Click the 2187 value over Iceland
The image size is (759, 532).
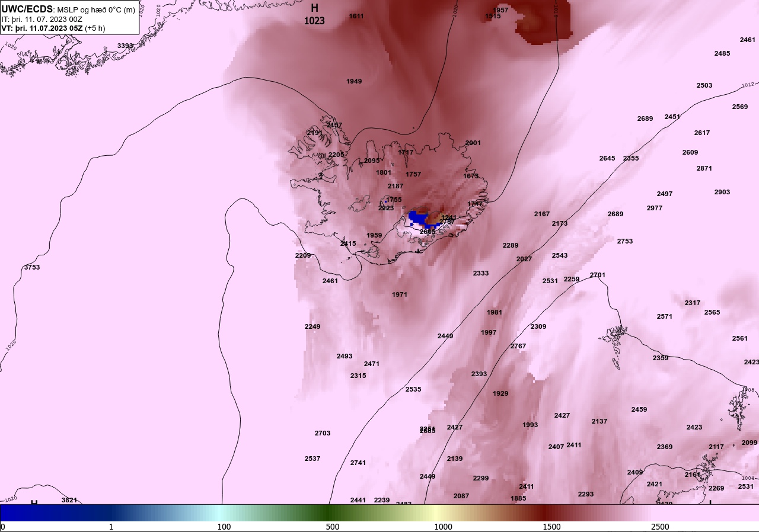[396, 186]
